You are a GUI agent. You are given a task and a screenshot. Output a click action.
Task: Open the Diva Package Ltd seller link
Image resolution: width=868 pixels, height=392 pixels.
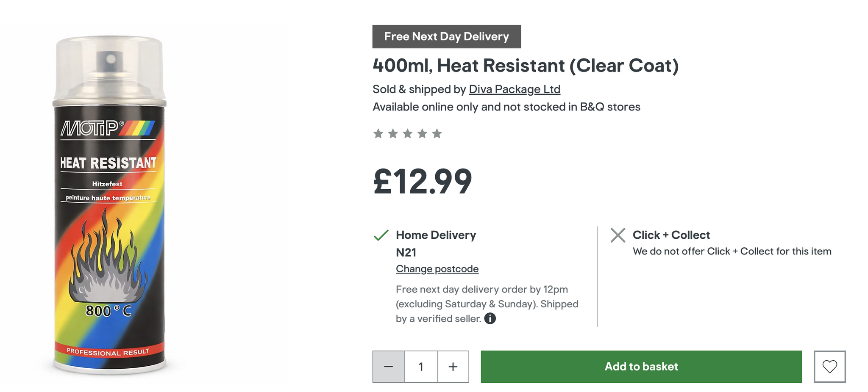[514, 89]
